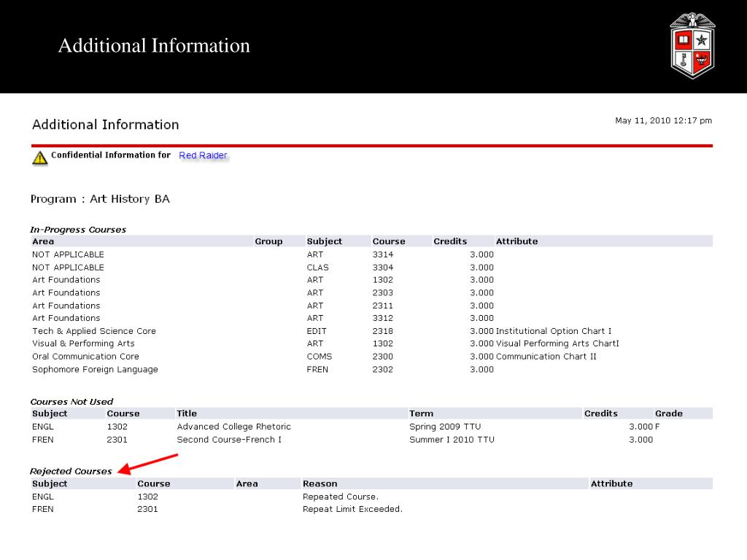The height and width of the screenshot is (560, 747).
Task: Click the Summer I 2010 TTU term
Action: (x=452, y=439)
